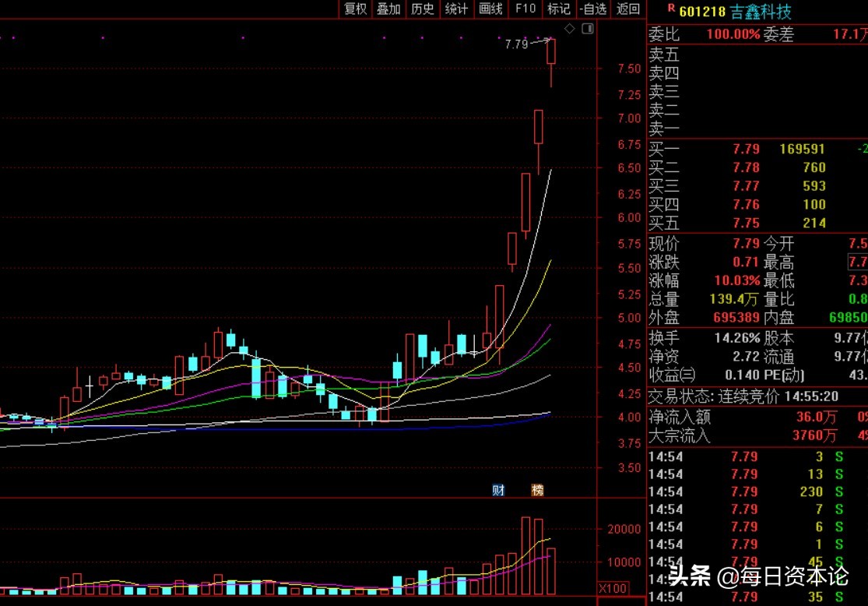The height and width of the screenshot is (606, 868).
Task: Click the 总量 139.4万 value
Action: (x=733, y=299)
